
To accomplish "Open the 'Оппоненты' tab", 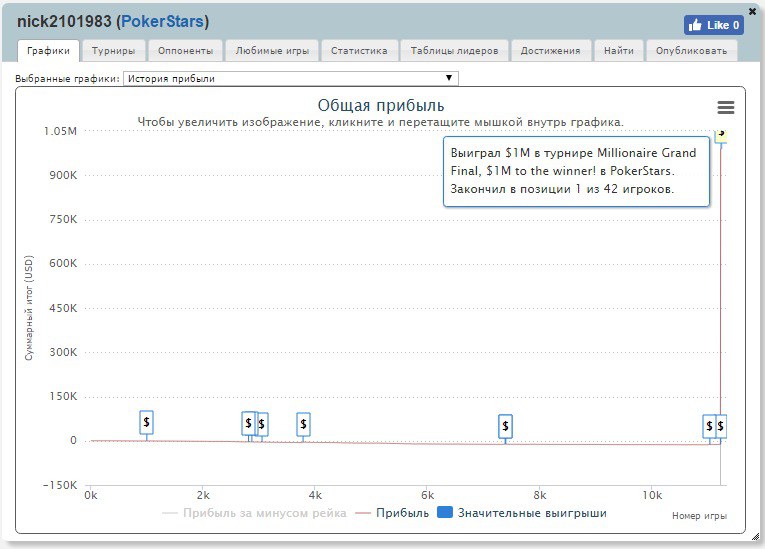I will [x=185, y=50].
